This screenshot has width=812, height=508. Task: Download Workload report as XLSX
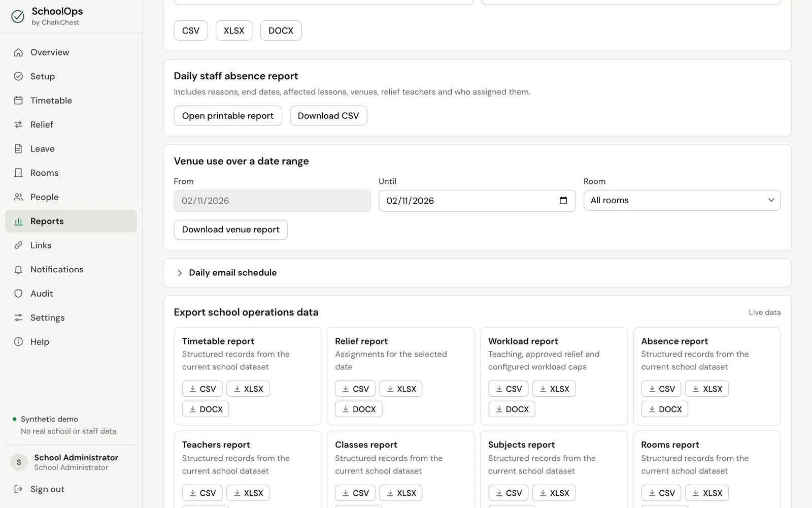(554, 389)
